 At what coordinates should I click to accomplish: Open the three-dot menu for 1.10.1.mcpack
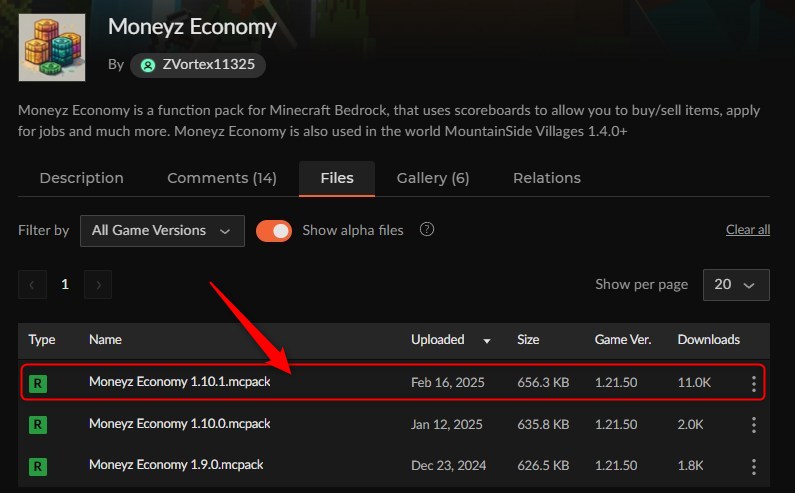tap(754, 383)
